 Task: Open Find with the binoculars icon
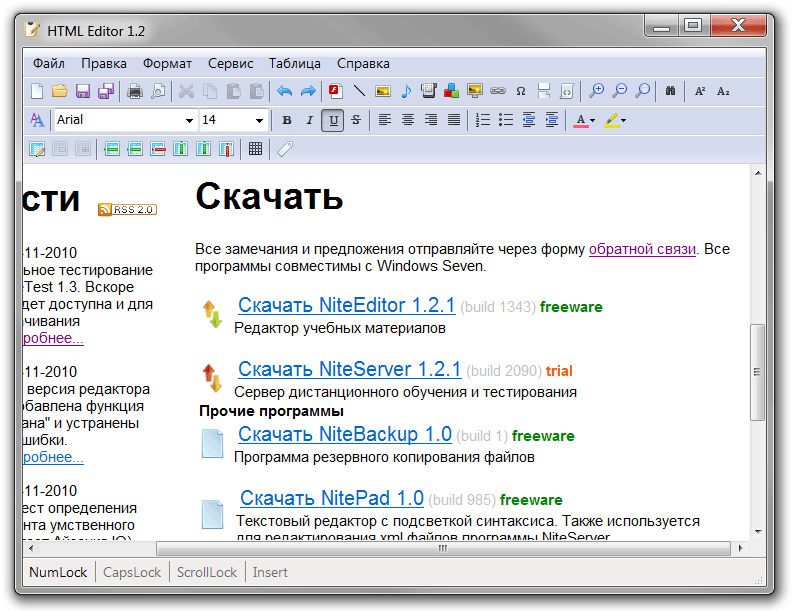pos(670,91)
